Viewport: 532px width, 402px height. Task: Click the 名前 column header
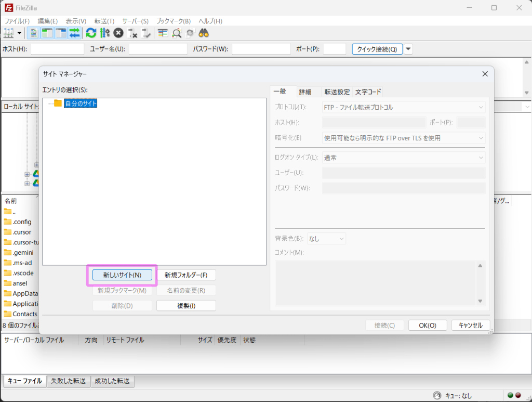(x=20, y=201)
